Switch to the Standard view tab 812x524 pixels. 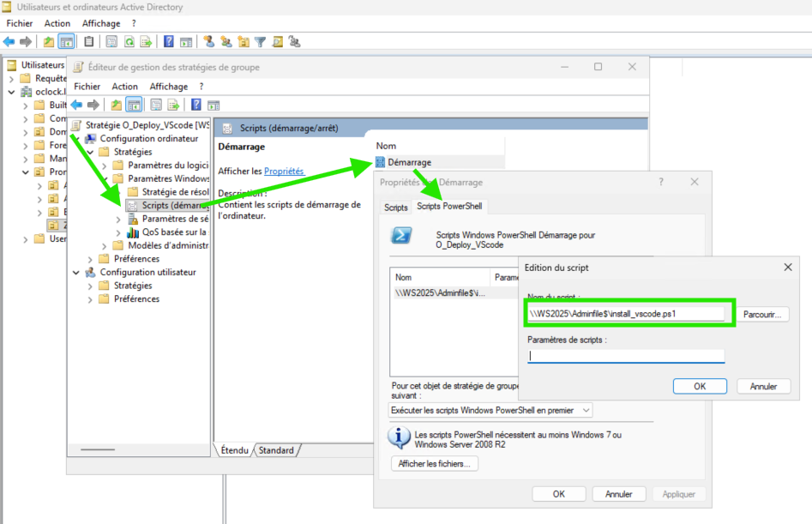276,450
